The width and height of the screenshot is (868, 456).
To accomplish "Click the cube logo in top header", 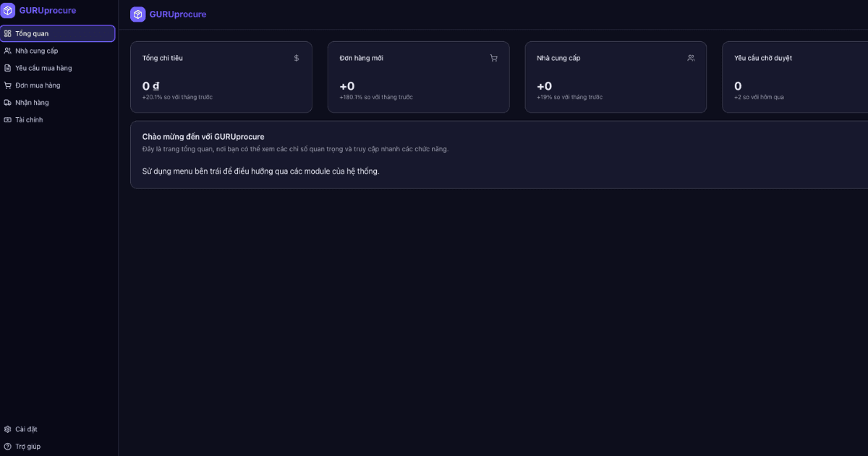I will point(138,14).
